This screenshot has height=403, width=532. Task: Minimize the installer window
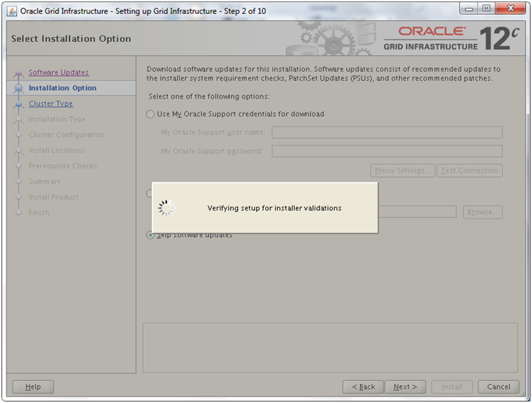point(469,9)
